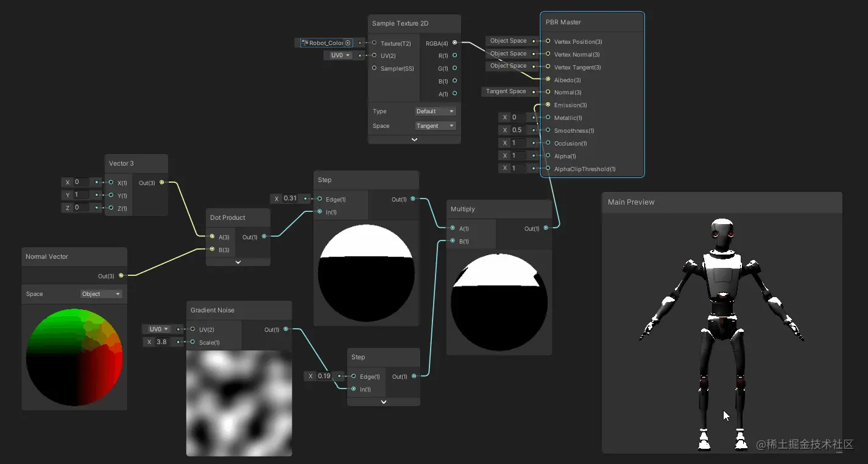Click the B(3) input port on Dot Product
Image resolution: width=868 pixels, height=464 pixels.
[x=212, y=250]
